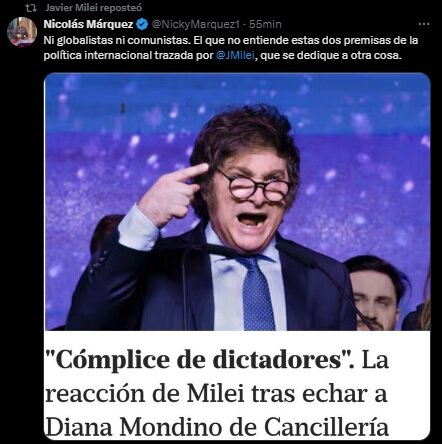This screenshot has width=442, height=444.
Task: Click the blue verified badge
Action: coord(142,24)
